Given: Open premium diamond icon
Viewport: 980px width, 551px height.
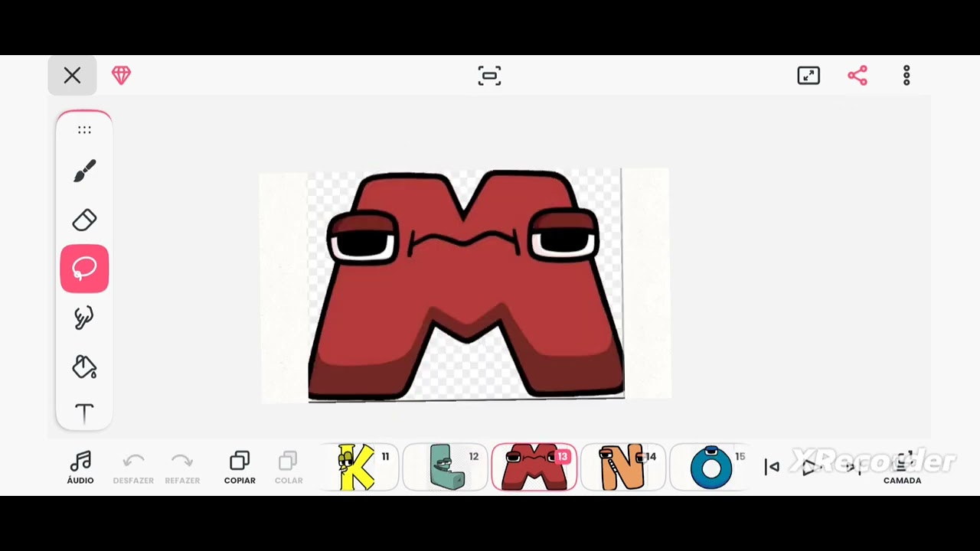Looking at the screenshot, I should [x=121, y=75].
